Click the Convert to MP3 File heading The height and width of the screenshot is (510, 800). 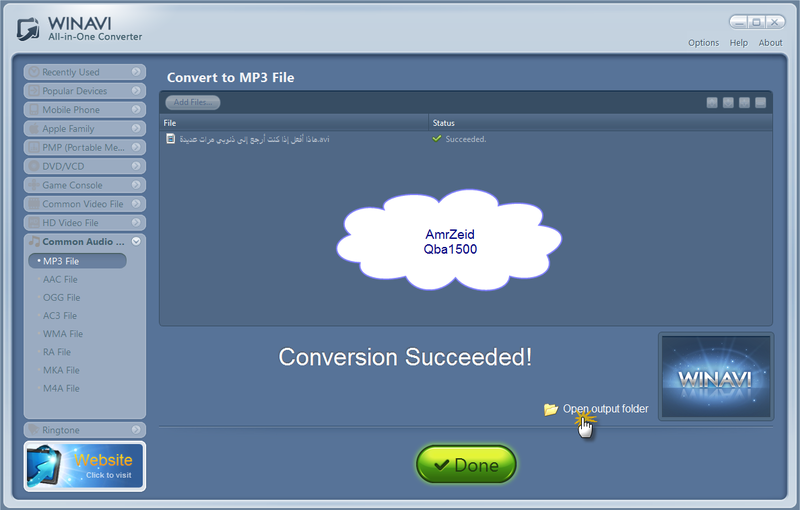(231, 78)
